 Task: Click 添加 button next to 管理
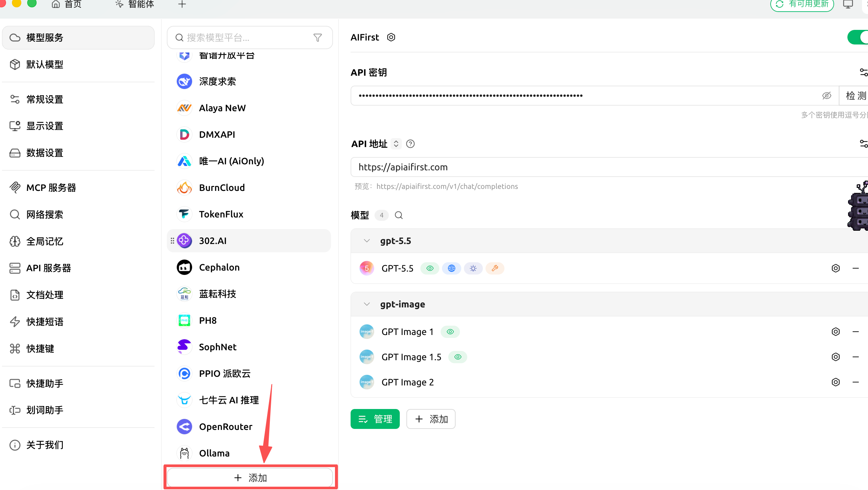coord(431,419)
